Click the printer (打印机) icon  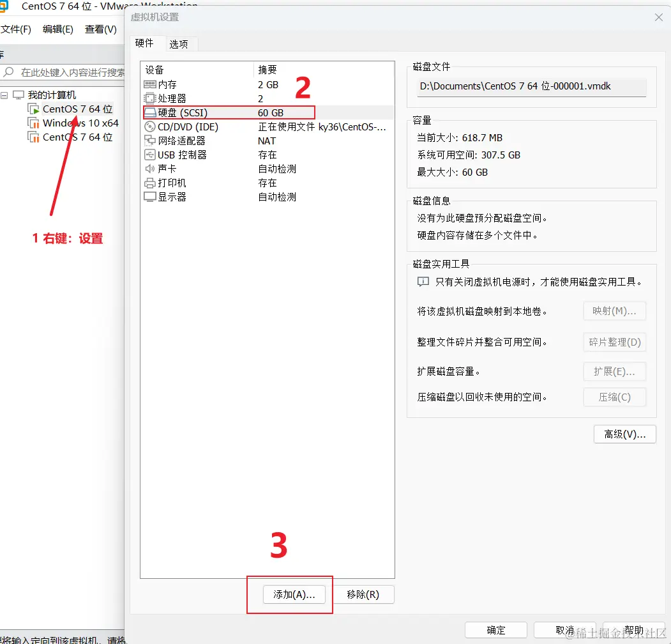[150, 183]
